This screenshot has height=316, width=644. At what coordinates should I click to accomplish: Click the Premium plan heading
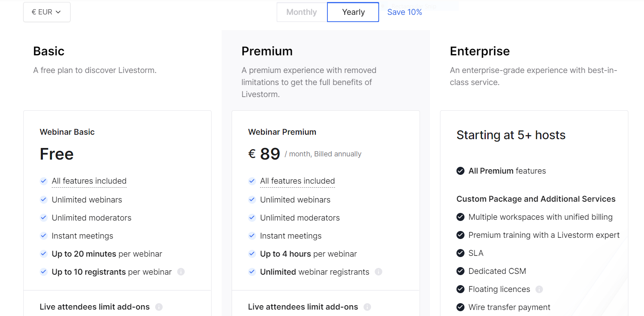click(267, 51)
